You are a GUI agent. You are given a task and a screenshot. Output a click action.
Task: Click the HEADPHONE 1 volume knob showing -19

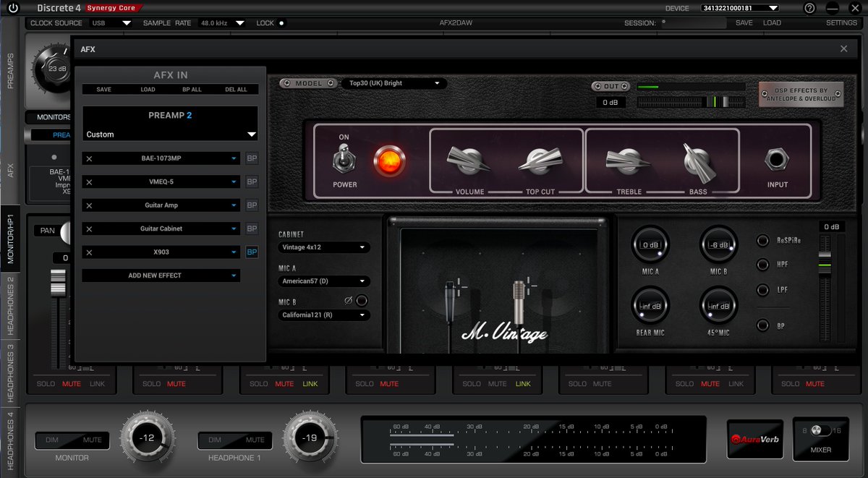pyautogui.click(x=309, y=438)
